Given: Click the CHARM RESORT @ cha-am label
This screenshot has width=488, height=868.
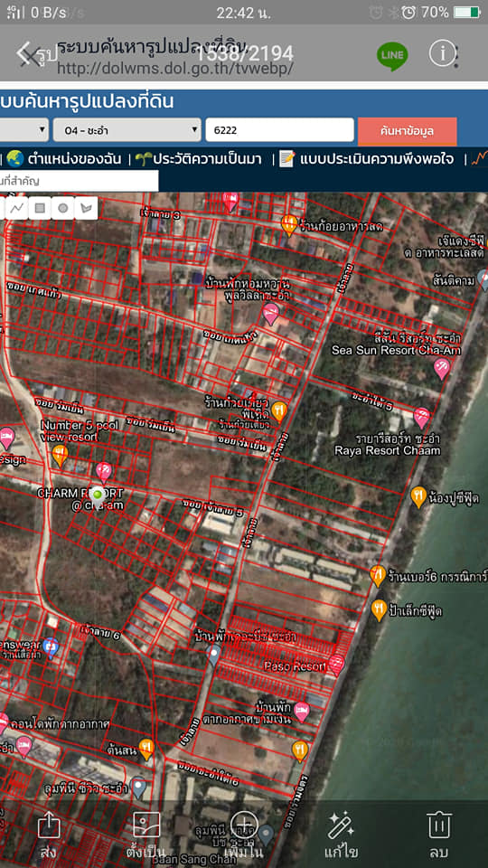Looking at the screenshot, I should 80,499.
